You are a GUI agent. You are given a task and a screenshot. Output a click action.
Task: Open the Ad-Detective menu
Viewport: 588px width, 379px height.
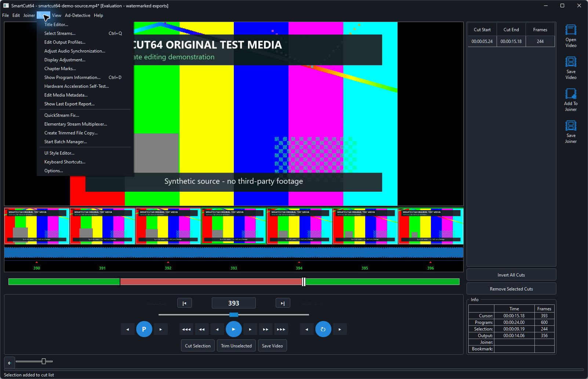tap(77, 15)
